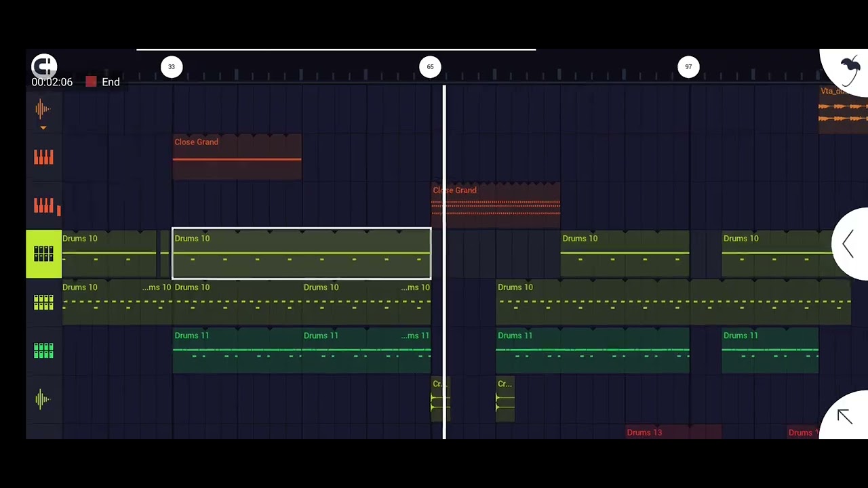
Task: Jump to bar marker 65
Action: pyautogui.click(x=430, y=66)
